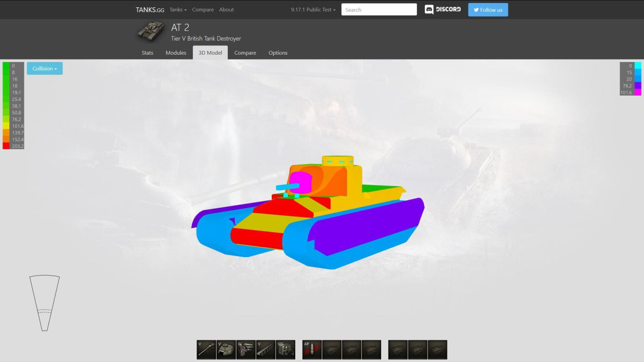The width and height of the screenshot is (644, 362).
Task: Open the 9.17.1 Public Test version dropdown
Action: (x=313, y=10)
